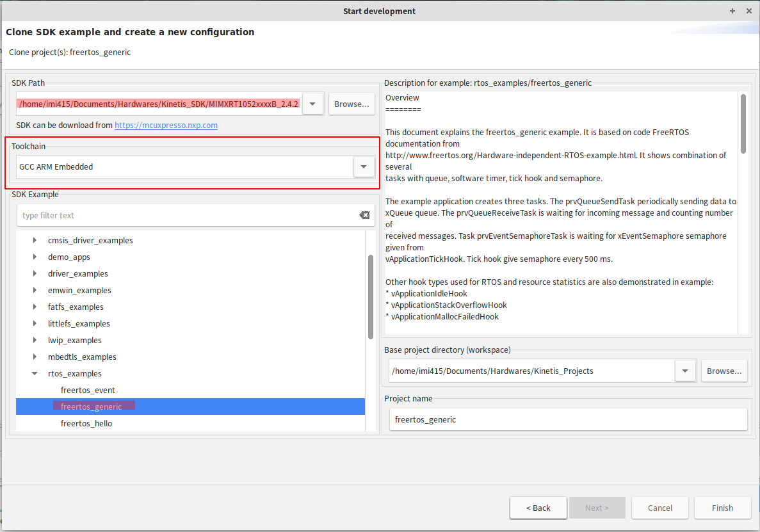Click the description panel scrollbar
760x532 pixels.
point(743,124)
